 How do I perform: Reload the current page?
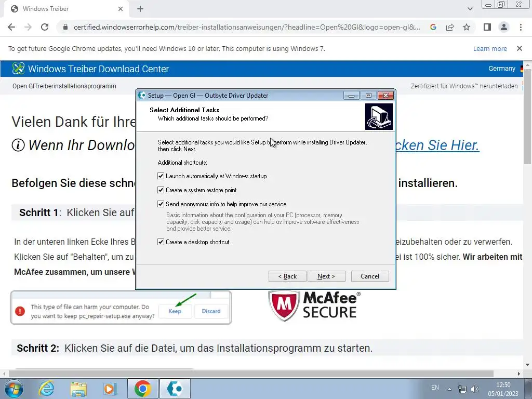45,27
